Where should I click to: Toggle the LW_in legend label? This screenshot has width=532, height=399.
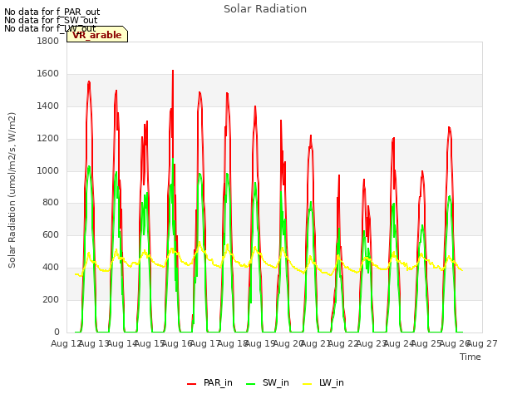[x=331, y=382]
